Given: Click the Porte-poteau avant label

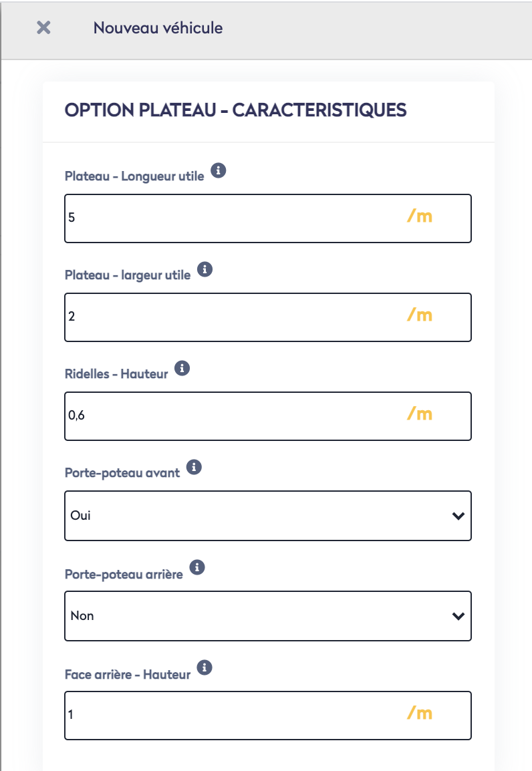Looking at the screenshot, I should pyautogui.click(x=122, y=473).
